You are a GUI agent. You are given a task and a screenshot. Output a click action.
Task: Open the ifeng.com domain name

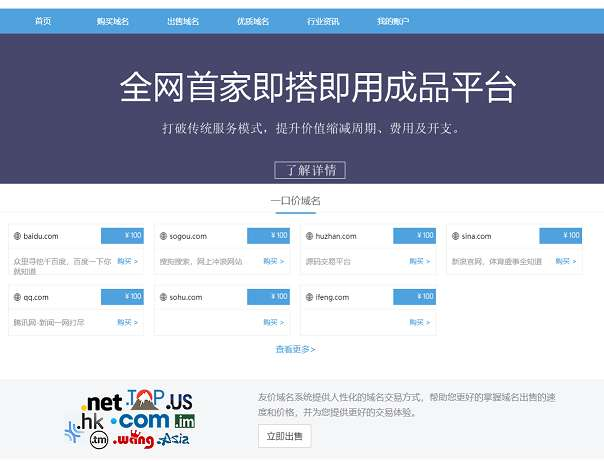click(x=332, y=297)
